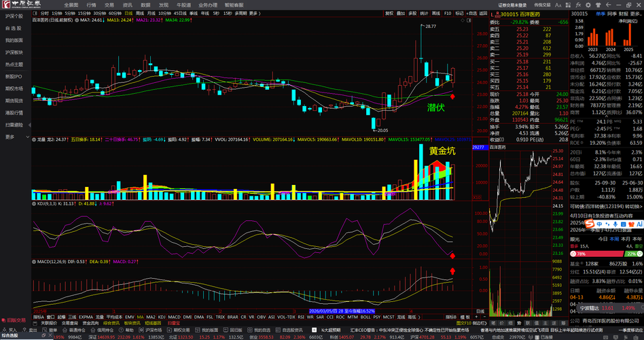
Task: Open the 交易 menu
Action: coord(109,5)
